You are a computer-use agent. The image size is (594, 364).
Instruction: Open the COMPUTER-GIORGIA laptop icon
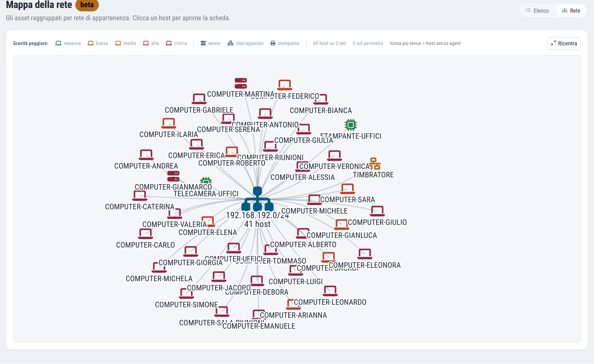191,252
